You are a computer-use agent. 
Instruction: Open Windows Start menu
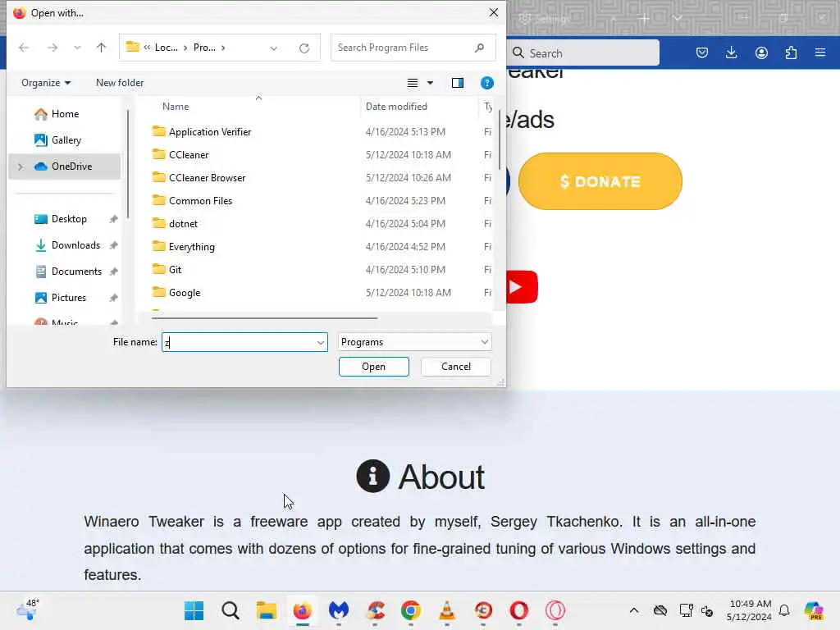[194, 610]
